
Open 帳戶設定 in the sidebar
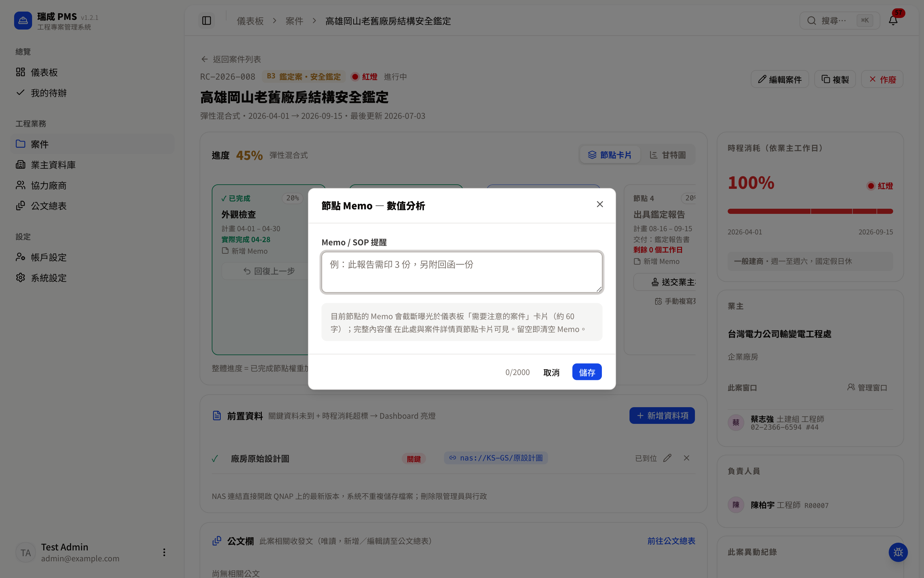click(x=92, y=257)
